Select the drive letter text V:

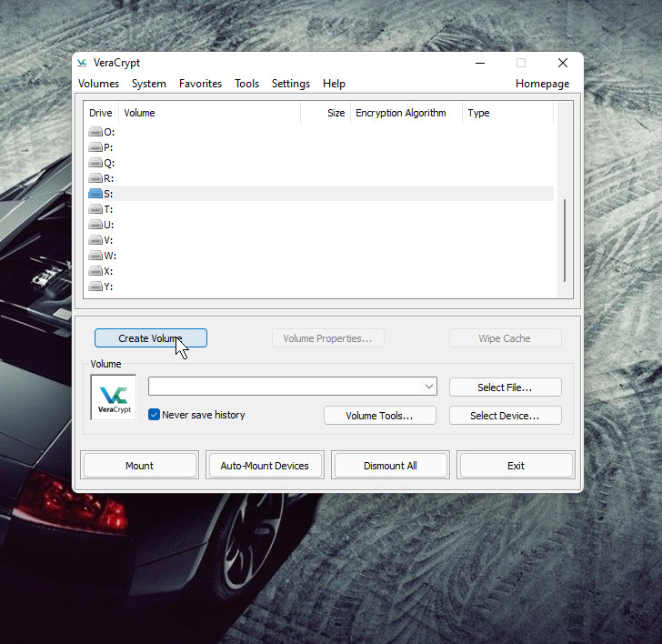click(x=108, y=240)
